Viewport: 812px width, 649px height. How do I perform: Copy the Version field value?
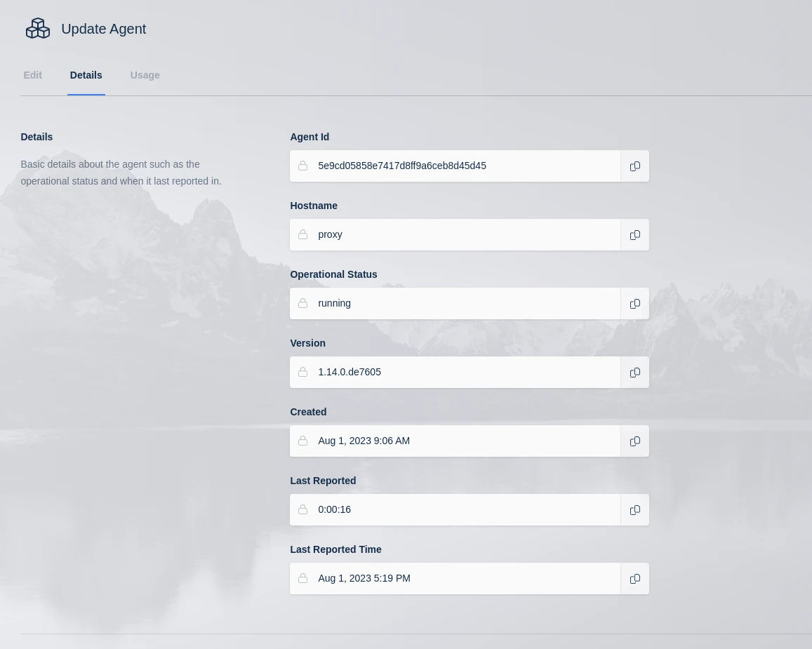pyautogui.click(x=634, y=372)
